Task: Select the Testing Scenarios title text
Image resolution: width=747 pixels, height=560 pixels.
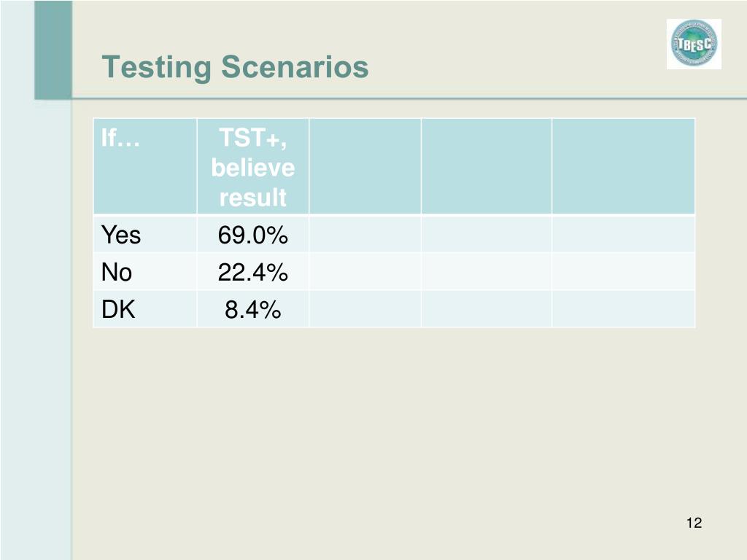Action: tap(236, 66)
